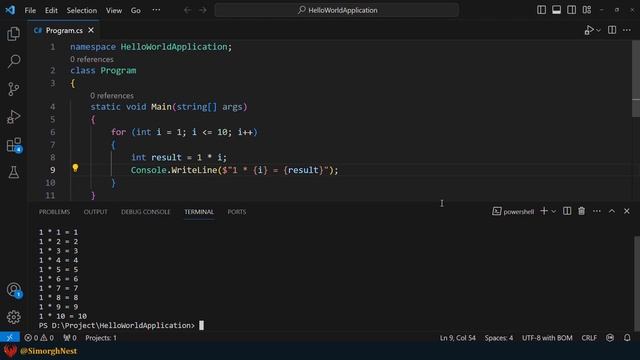Select the Terminal panel tab
The width and height of the screenshot is (640, 360).
(199, 212)
